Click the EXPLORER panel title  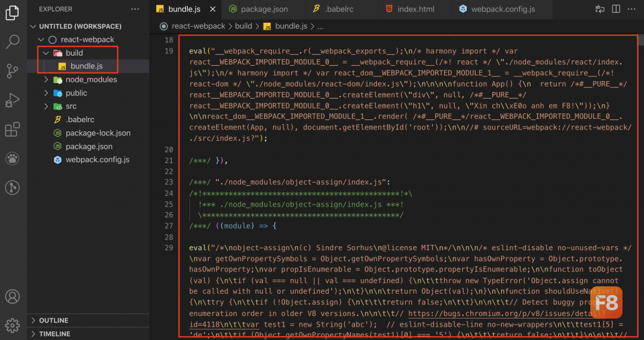click(56, 9)
